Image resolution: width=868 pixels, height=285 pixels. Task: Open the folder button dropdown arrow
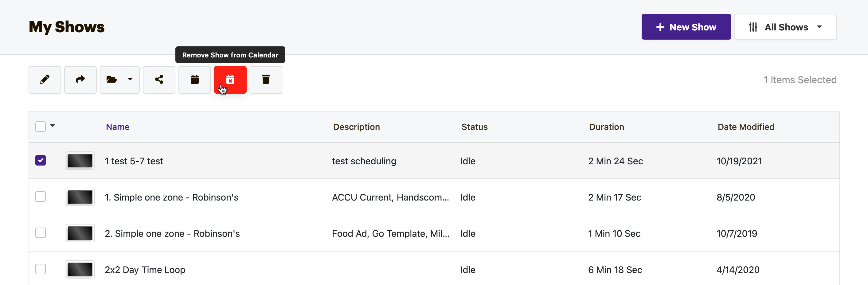(x=130, y=80)
